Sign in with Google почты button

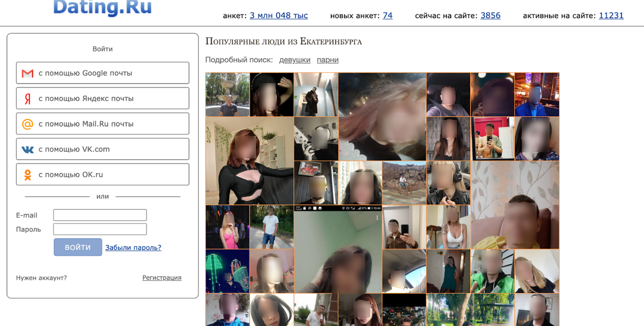pos(103,73)
